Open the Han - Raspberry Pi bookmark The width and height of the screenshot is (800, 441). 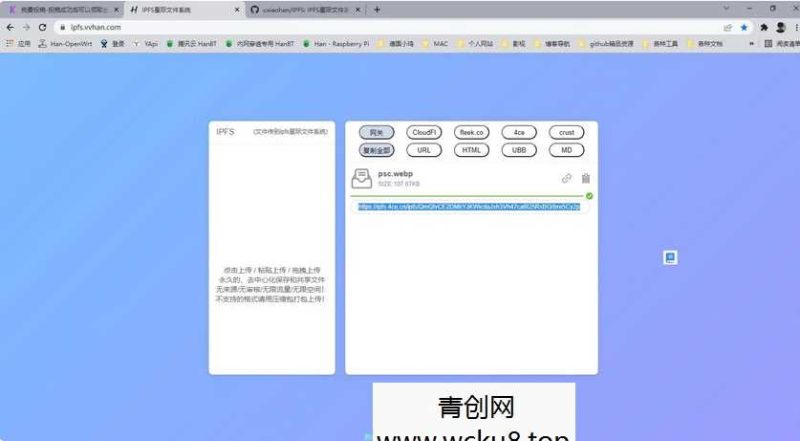[x=336, y=44]
